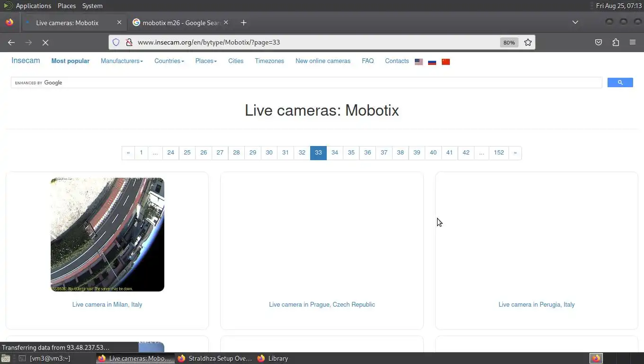Jump to page 32
This screenshot has height=364, width=644.
point(302,153)
